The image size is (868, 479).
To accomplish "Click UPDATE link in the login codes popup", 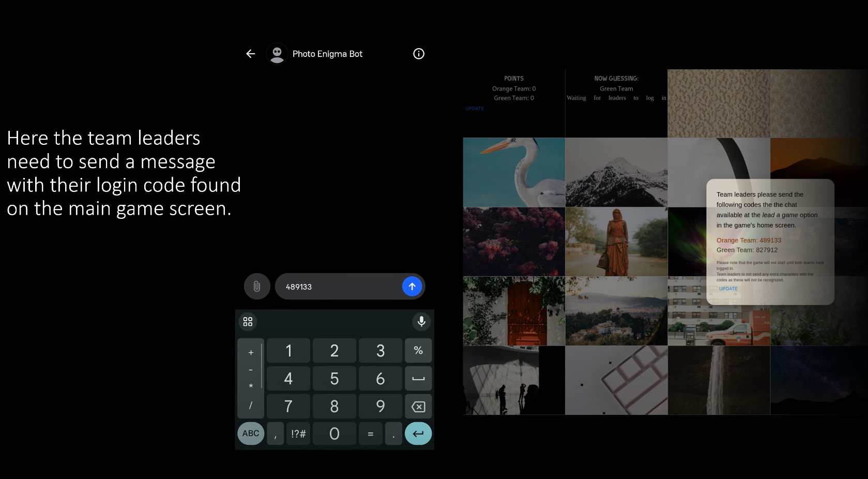I will point(728,289).
